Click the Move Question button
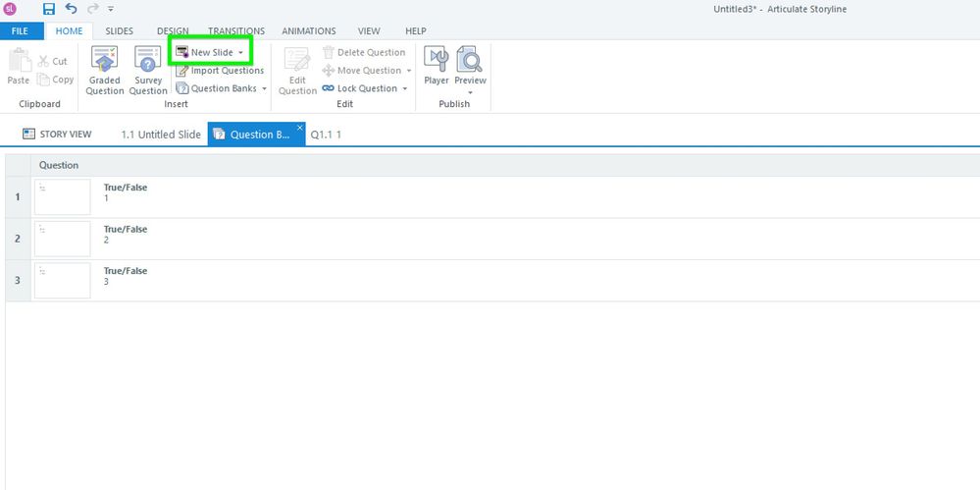The height and width of the screenshot is (490, 980). pos(362,71)
